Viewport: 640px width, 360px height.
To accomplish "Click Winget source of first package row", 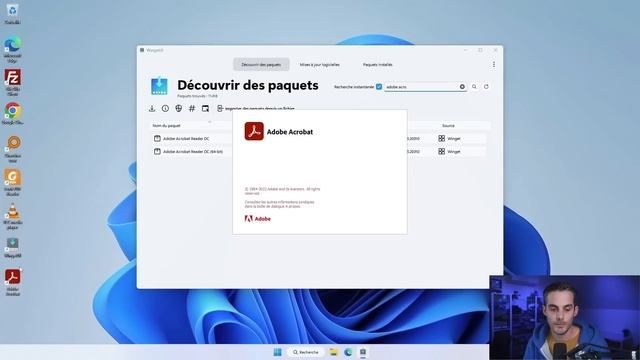I will 449,139.
